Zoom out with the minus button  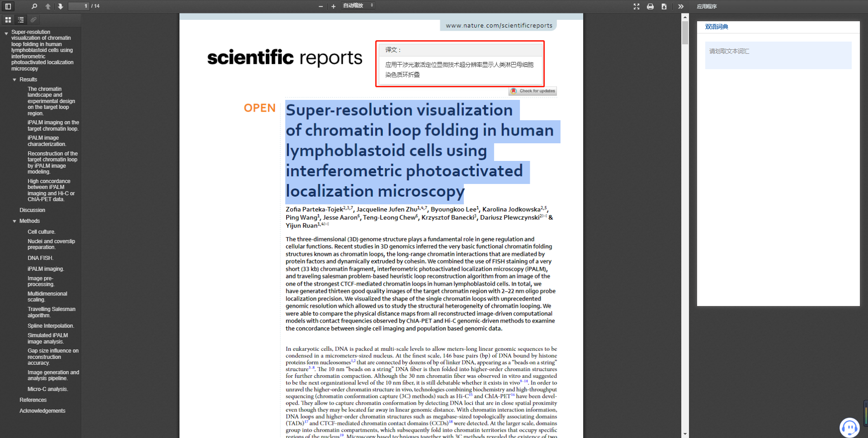coord(321,6)
